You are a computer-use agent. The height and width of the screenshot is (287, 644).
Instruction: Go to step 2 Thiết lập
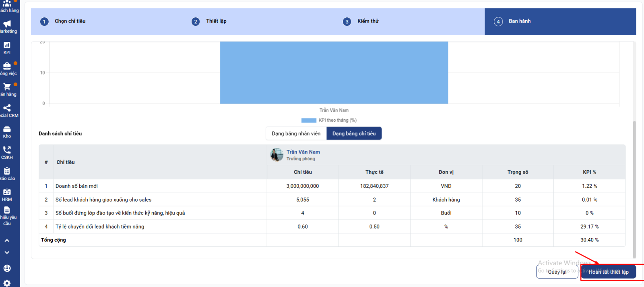216,21
